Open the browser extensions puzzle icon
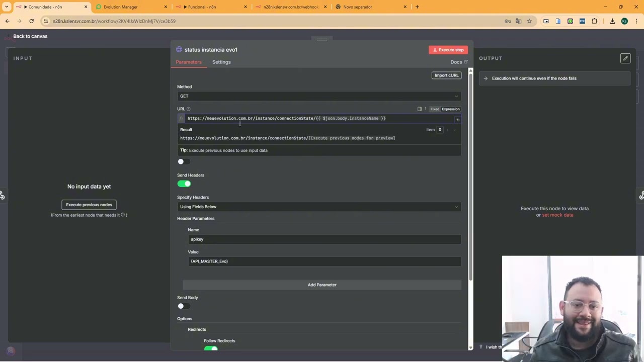 (x=595, y=21)
